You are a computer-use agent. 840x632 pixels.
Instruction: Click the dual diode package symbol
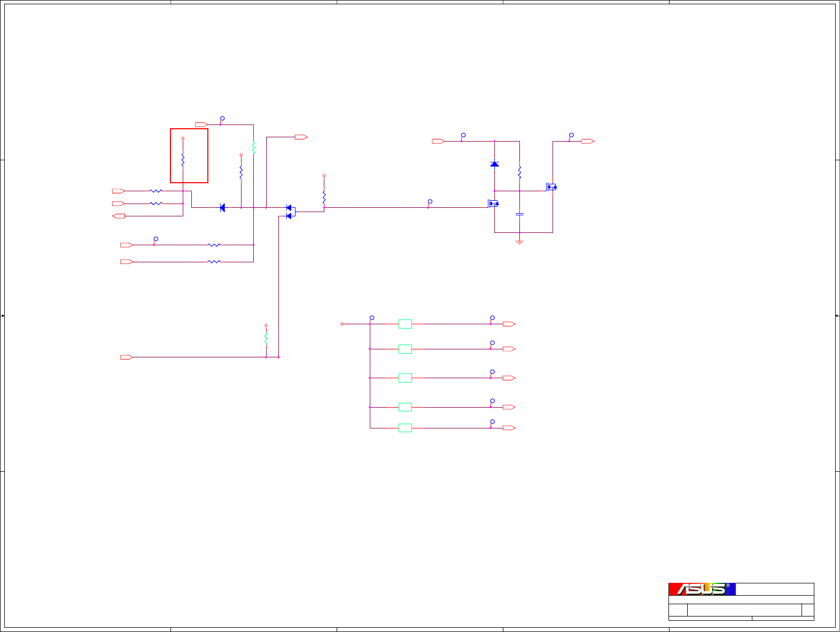(290, 212)
